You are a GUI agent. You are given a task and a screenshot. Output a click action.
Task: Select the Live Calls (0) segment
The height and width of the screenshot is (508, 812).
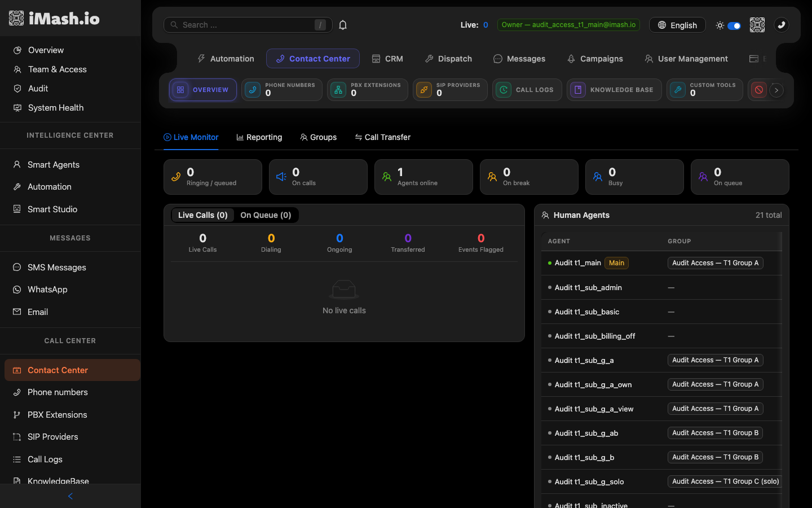203,215
